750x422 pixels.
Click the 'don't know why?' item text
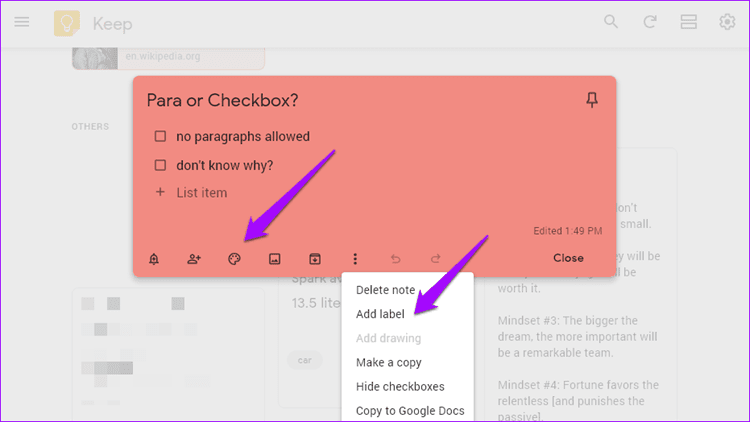(x=225, y=166)
